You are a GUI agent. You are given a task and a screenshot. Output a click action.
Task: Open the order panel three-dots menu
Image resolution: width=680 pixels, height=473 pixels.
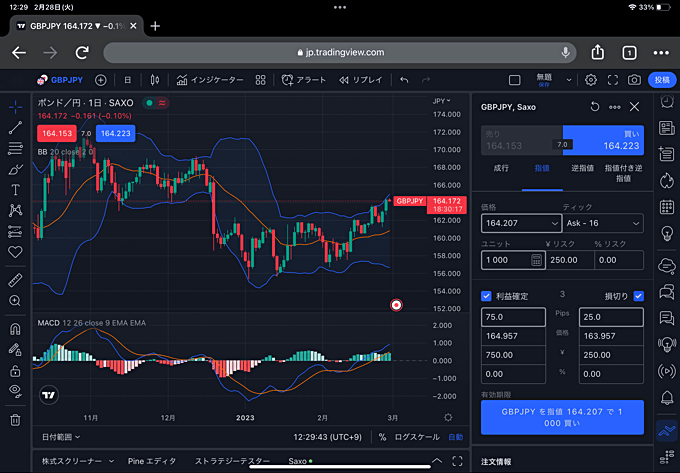[615, 107]
